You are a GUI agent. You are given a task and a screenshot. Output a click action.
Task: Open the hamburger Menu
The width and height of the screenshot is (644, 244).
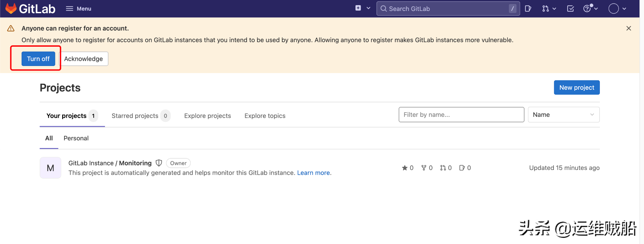(x=79, y=9)
